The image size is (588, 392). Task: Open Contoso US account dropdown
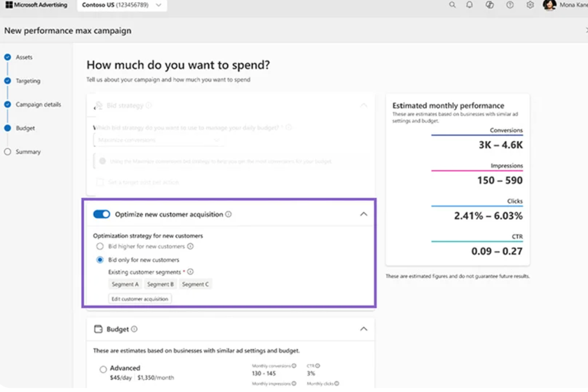tap(122, 5)
